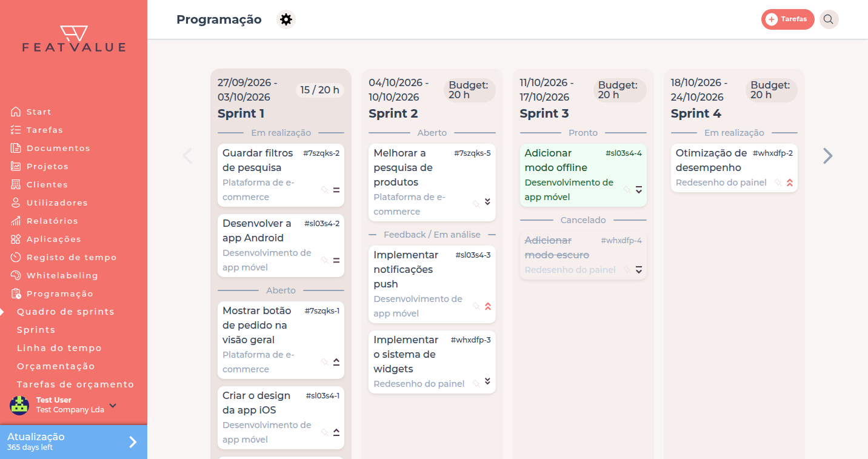Click the 15 / 20 h budget badge
The height and width of the screenshot is (459, 868).
320,90
